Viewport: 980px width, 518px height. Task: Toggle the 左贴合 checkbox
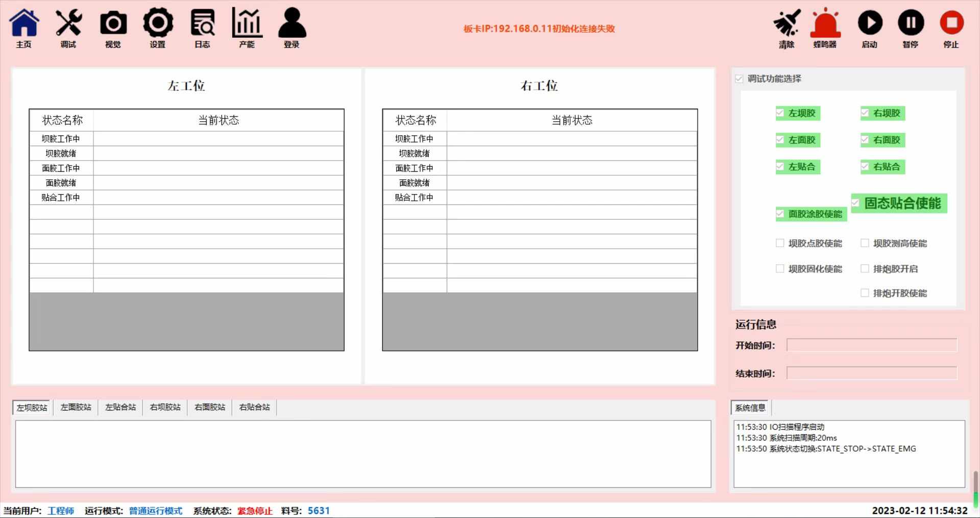(x=780, y=167)
